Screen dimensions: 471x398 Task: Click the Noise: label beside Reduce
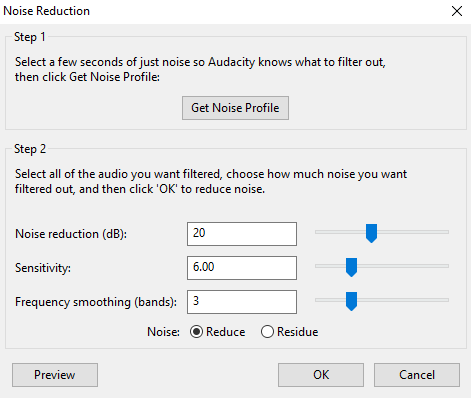pos(163,332)
